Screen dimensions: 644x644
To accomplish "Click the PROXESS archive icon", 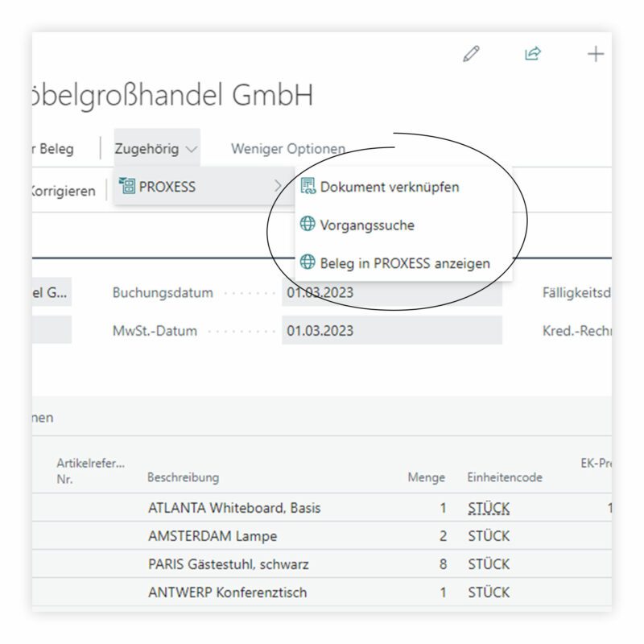I will (127, 187).
